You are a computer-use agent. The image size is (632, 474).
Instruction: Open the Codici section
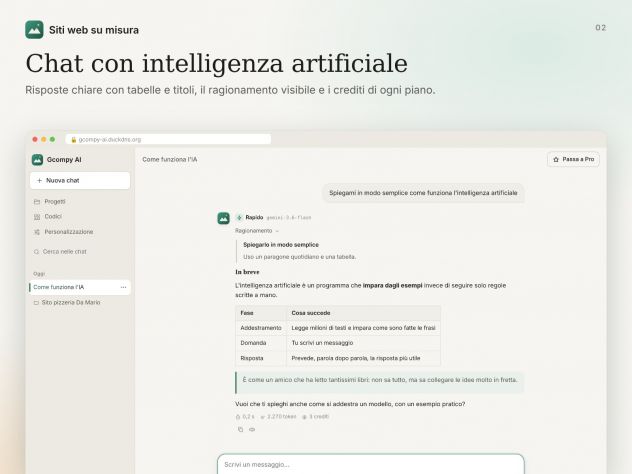click(x=80, y=217)
